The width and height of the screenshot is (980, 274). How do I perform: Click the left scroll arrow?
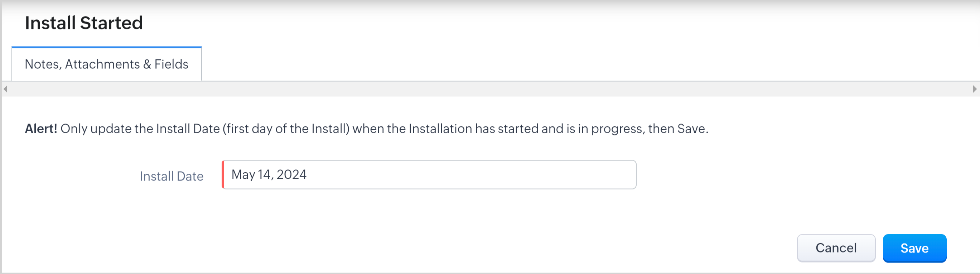pyautogui.click(x=5, y=89)
